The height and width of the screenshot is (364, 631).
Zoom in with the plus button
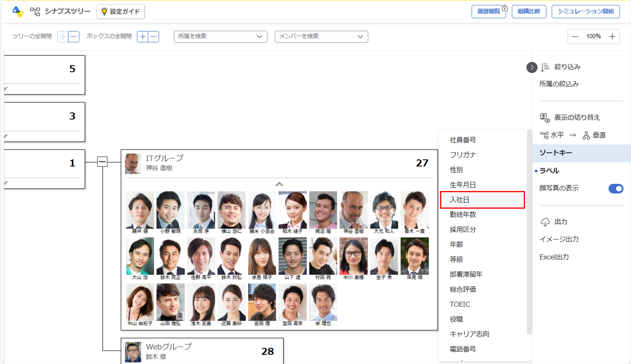coord(612,36)
